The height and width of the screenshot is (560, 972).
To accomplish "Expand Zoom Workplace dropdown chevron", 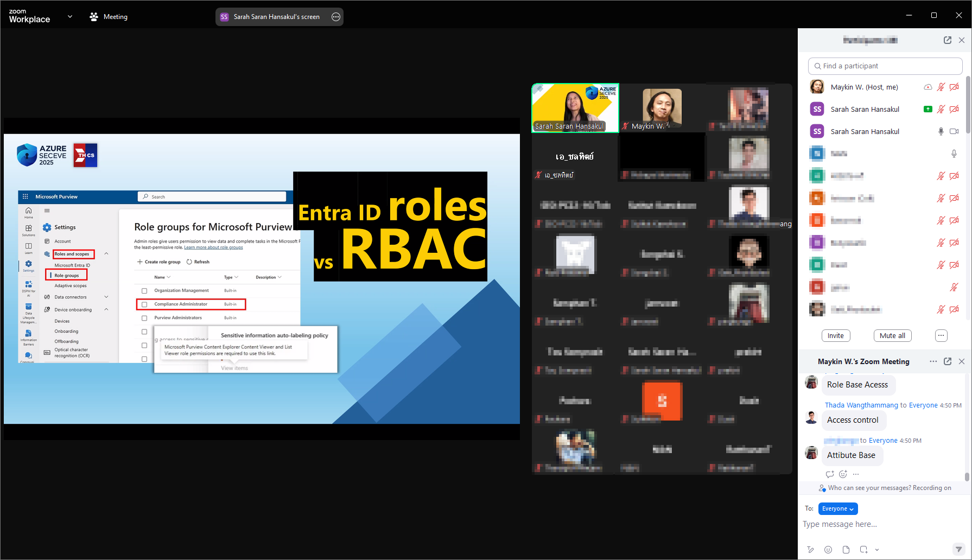I will (x=69, y=17).
